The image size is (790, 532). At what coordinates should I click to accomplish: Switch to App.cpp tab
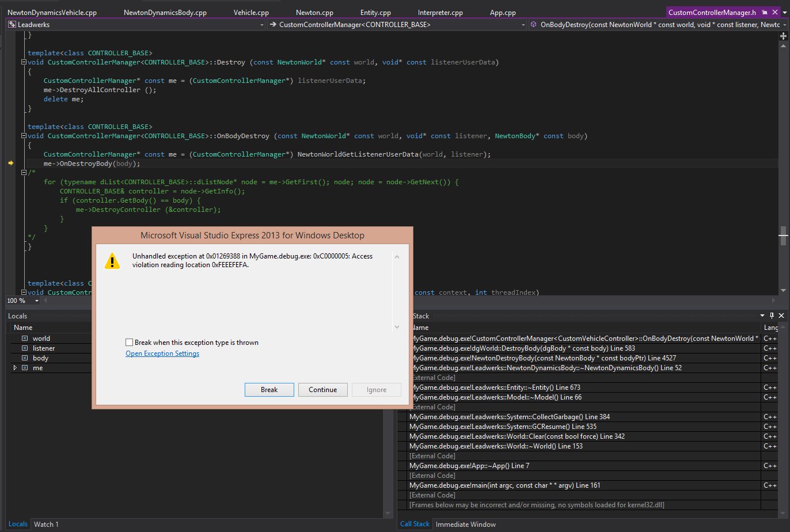[503, 12]
